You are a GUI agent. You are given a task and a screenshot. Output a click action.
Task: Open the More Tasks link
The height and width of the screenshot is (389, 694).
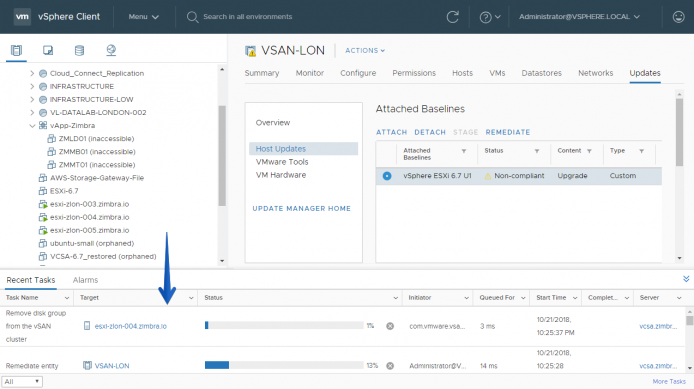pyautogui.click(x=669, y=381)
